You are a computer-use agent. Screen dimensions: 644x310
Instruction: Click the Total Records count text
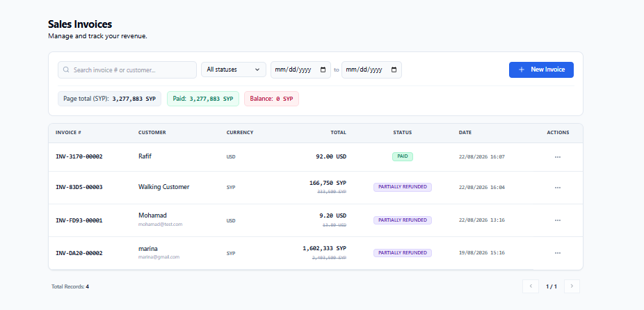[70, 286]
